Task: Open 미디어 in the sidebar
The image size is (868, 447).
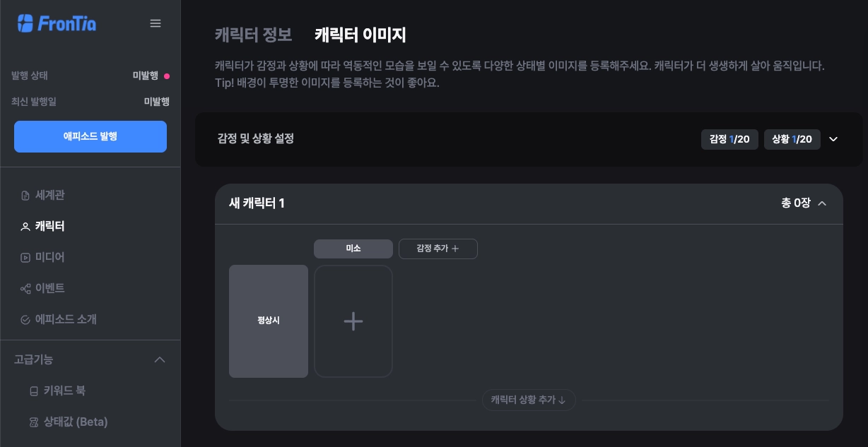Action: pos(49,257)
